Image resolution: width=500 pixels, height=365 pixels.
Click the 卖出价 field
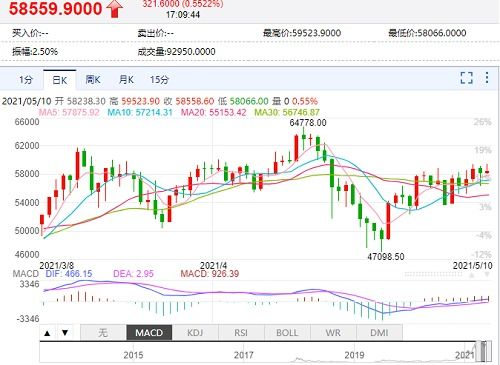click(155, 33)
